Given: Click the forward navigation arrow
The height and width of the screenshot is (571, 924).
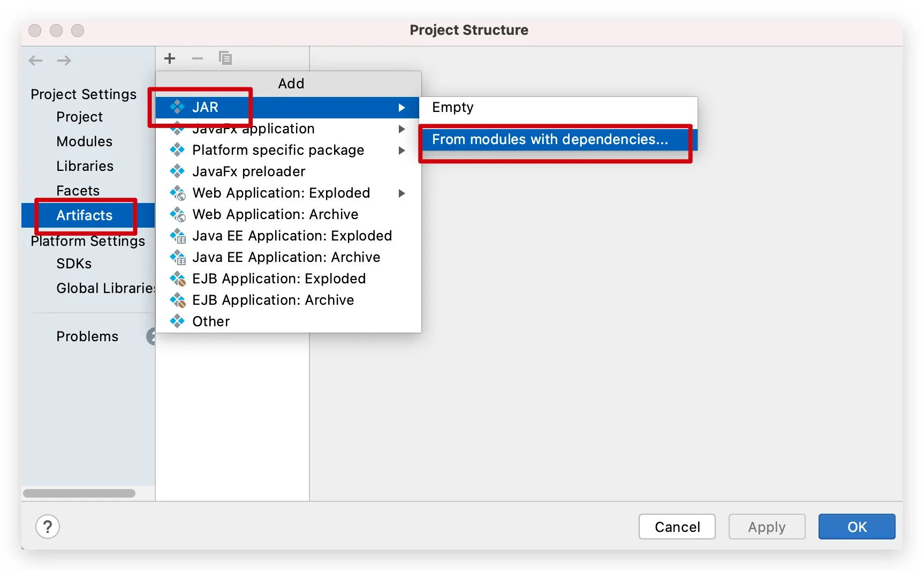Looking at the screenshot, I should point(64,61).
